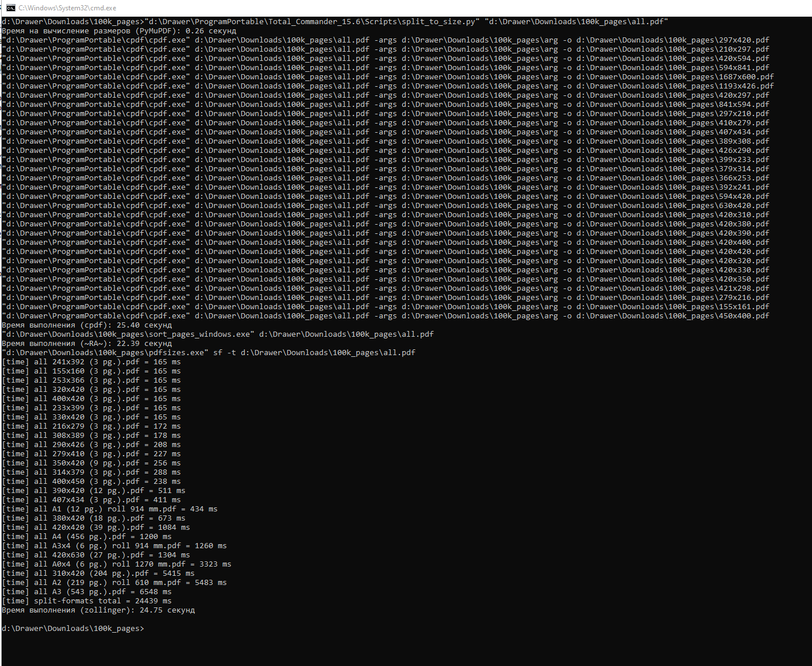Click output file name "426x290.pdf"

744,151
